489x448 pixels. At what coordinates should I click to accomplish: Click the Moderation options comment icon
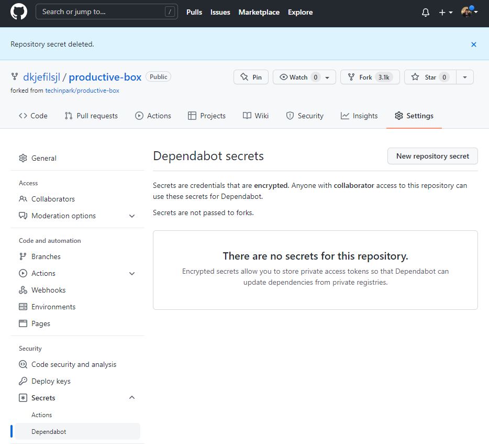[x=23, y=216]
